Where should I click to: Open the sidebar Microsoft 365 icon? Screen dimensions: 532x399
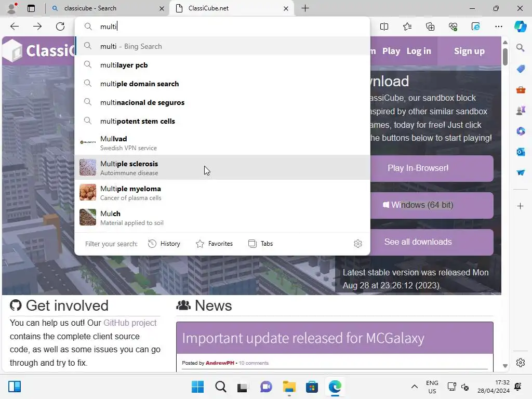point(521,131)
